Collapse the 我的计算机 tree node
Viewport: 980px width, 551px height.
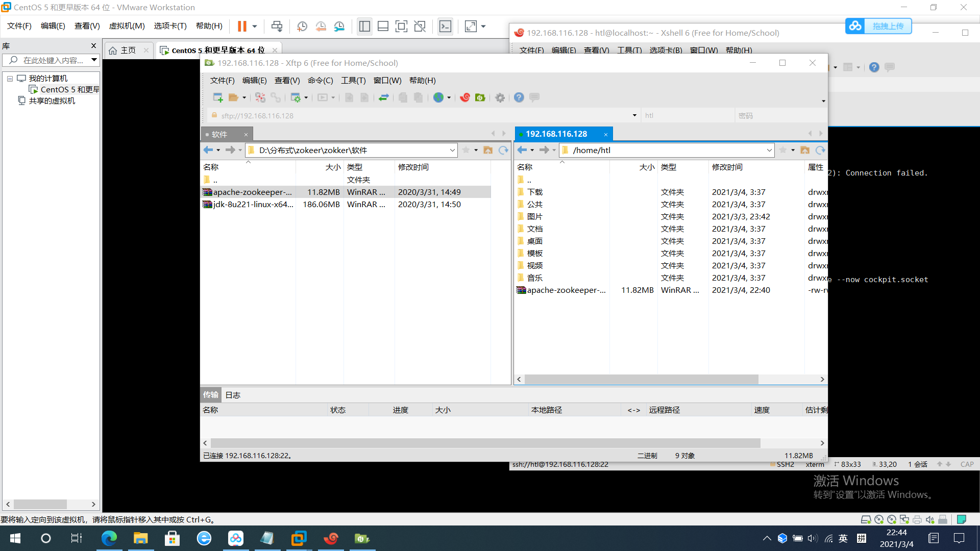(x=10, y=79)
